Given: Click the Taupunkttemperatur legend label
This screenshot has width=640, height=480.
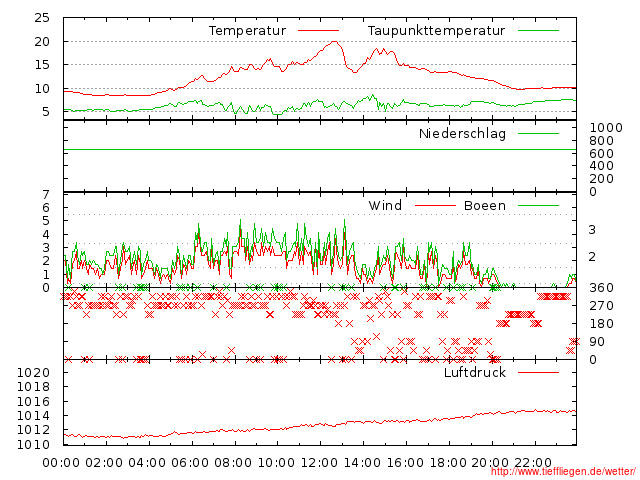Looking at the screenshot, I should (436, 31).
